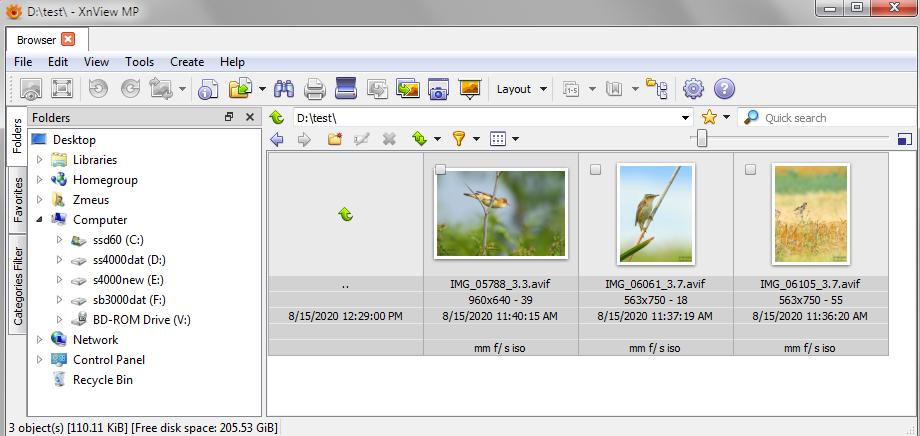920x436 pixels.
Task: Open the Find files binoculars icon
Action: click(284, 89)
